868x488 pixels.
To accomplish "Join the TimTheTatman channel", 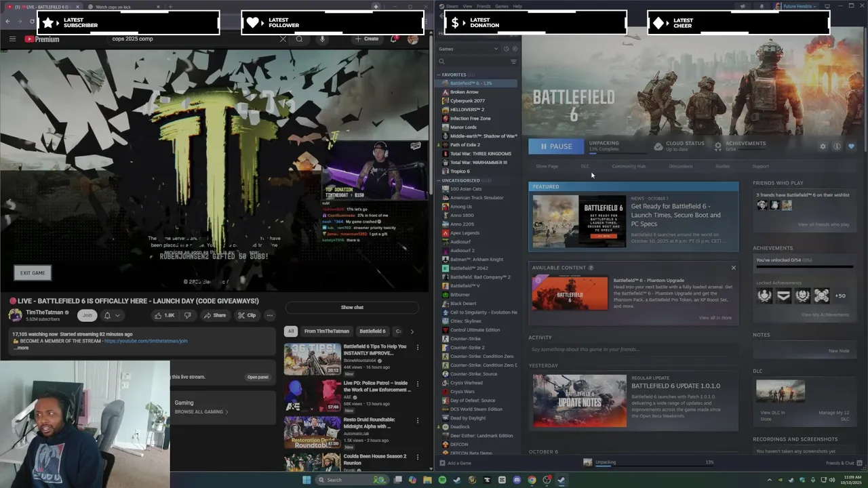I will coord(87,315).
